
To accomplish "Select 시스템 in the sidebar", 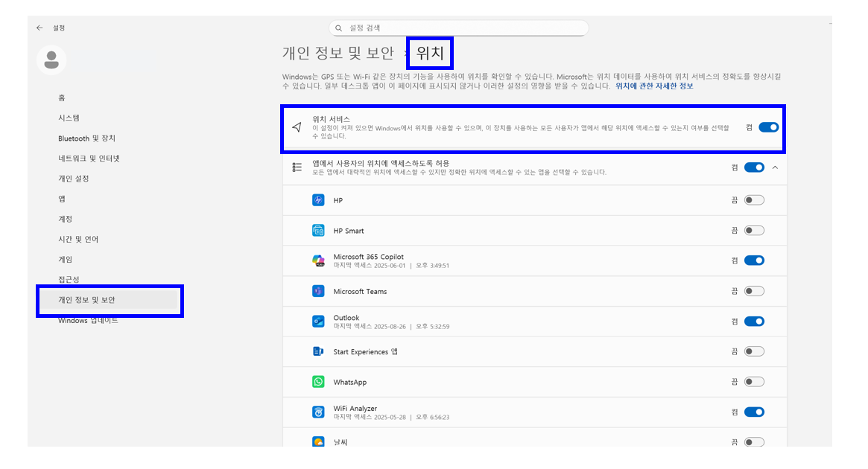I will point(69,118).
